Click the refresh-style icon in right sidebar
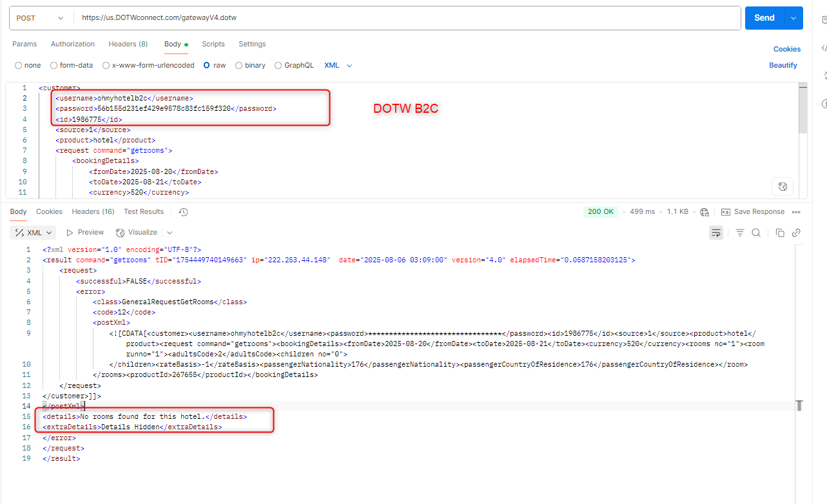The image size is (827, 504). pos(824,76)
